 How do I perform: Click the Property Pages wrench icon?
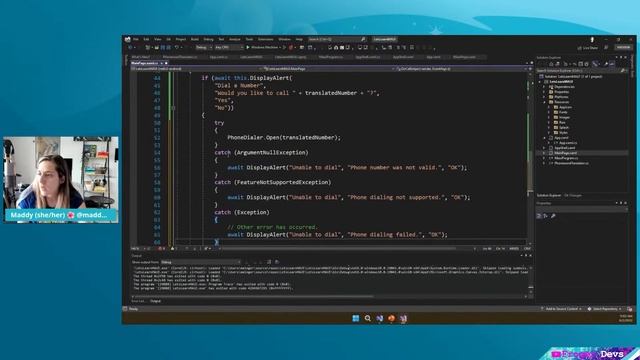tap(553, 216)
